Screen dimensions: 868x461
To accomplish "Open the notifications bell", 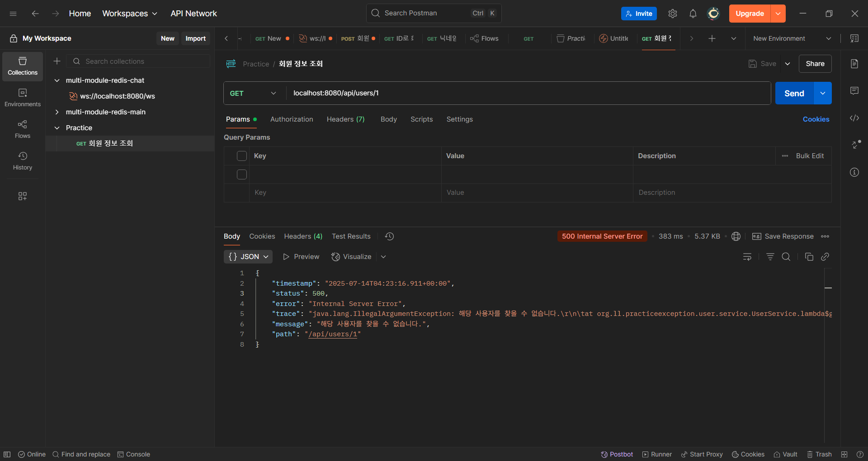I will 693,14.
